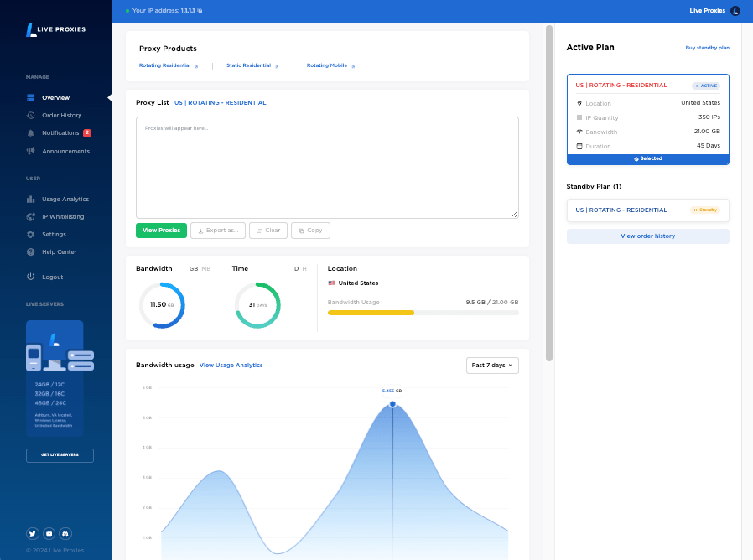Click the Clear button

(268, 231)
